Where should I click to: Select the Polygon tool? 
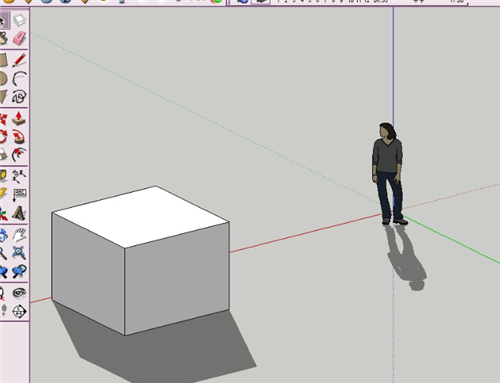pos(3,97)
